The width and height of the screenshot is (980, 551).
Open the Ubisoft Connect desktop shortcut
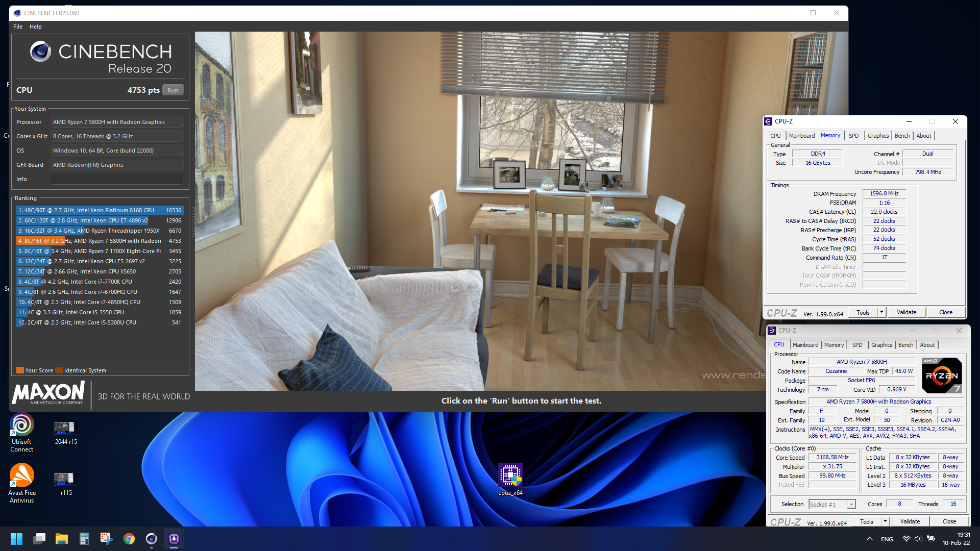(x=22, y=433)
